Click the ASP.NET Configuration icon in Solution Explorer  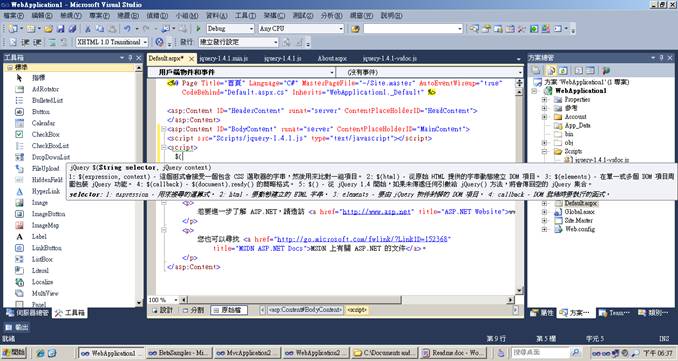[x=606, y=70]
